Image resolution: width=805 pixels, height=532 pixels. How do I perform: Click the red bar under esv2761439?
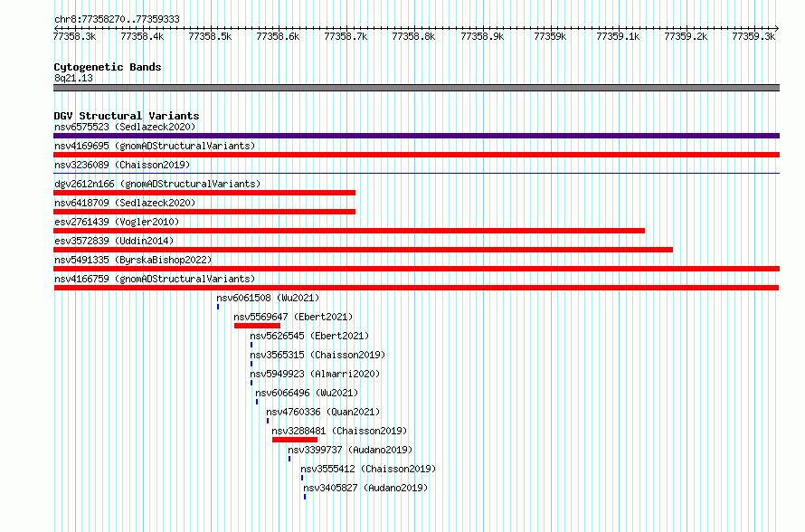click(x=349, y=231)
